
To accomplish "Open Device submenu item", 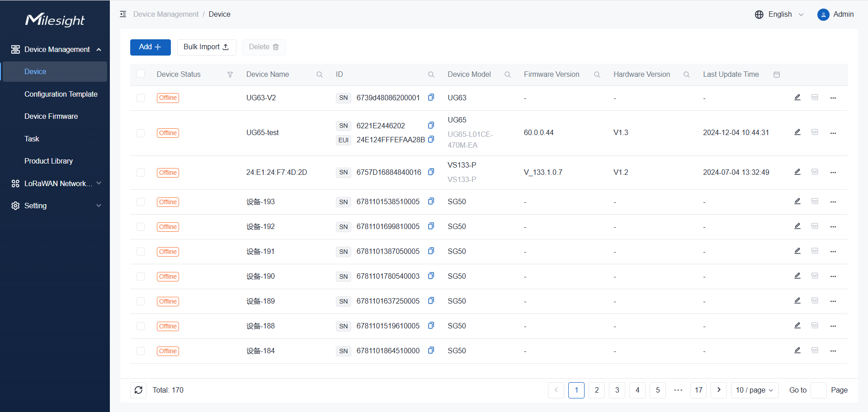I will (55, 71).
